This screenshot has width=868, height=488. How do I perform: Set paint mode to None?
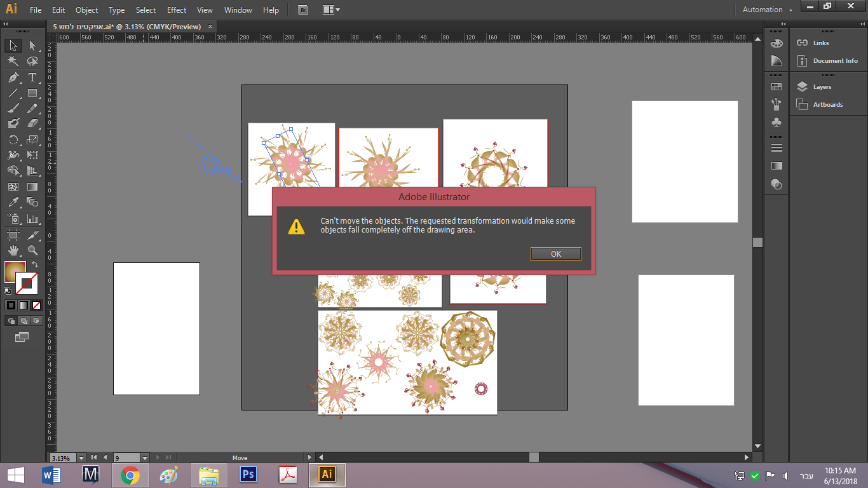coord(36,306)
